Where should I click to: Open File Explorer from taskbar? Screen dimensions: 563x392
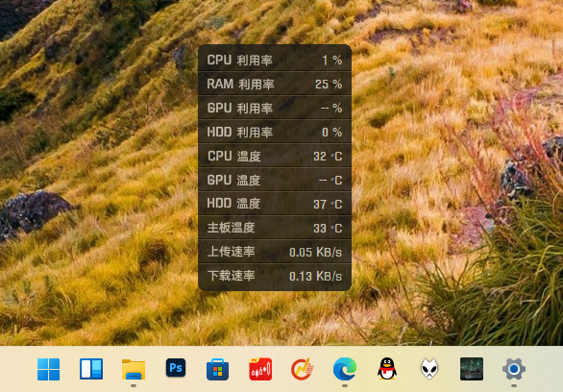[134, 369]
